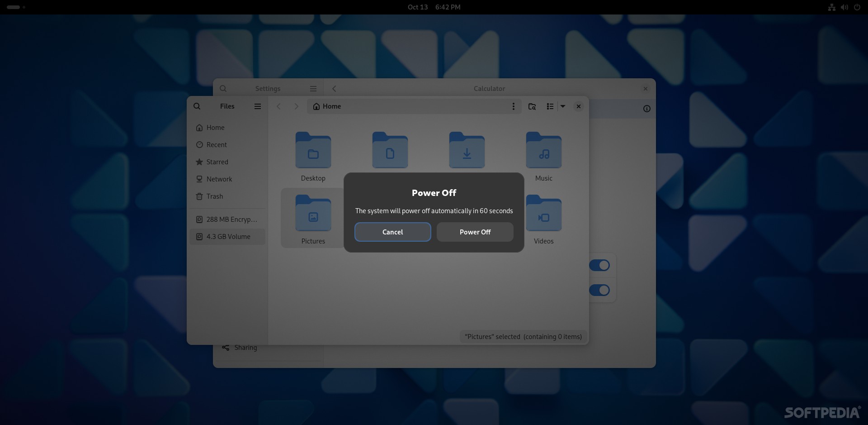Image resolution: width=868 pixels, height=425 pixels.
Task: Confirm with the Power Off button
Action: coord(475,232)
